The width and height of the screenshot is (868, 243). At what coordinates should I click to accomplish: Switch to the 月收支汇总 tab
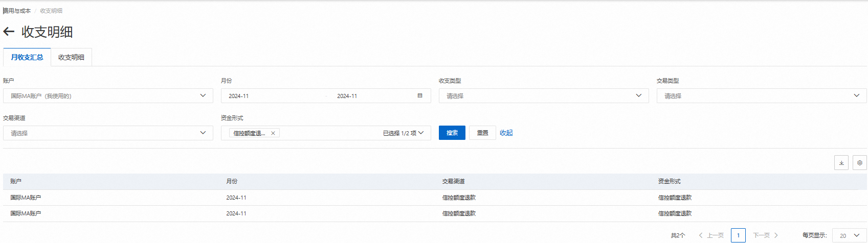[x=27, y=57]
